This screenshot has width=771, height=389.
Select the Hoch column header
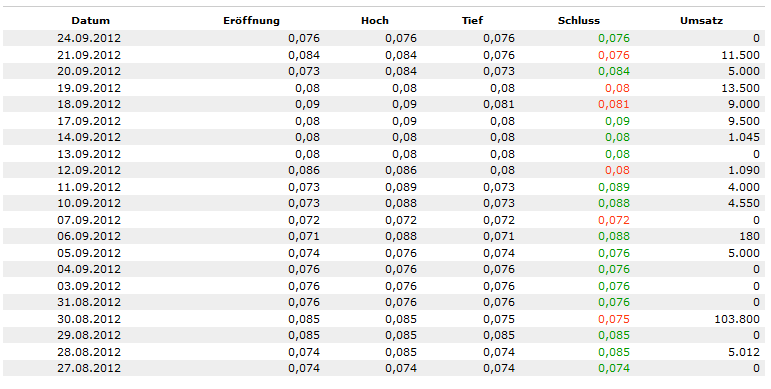point(375,21)
